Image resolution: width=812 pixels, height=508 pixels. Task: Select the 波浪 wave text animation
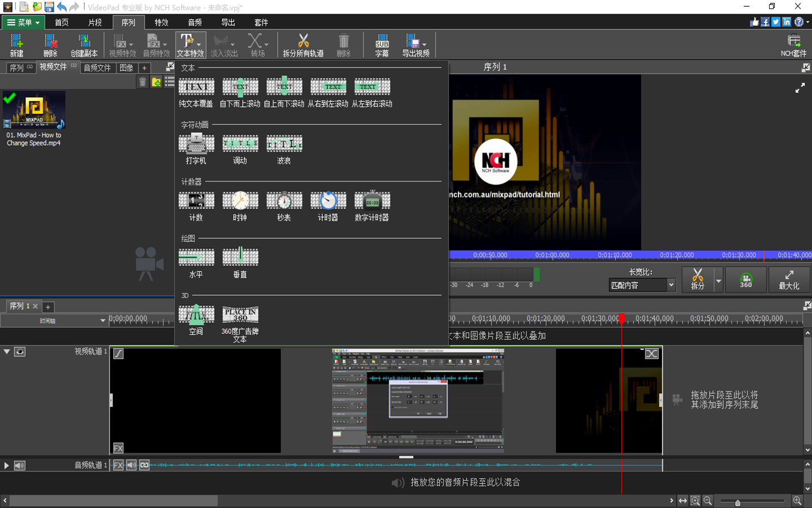[284, 149]
